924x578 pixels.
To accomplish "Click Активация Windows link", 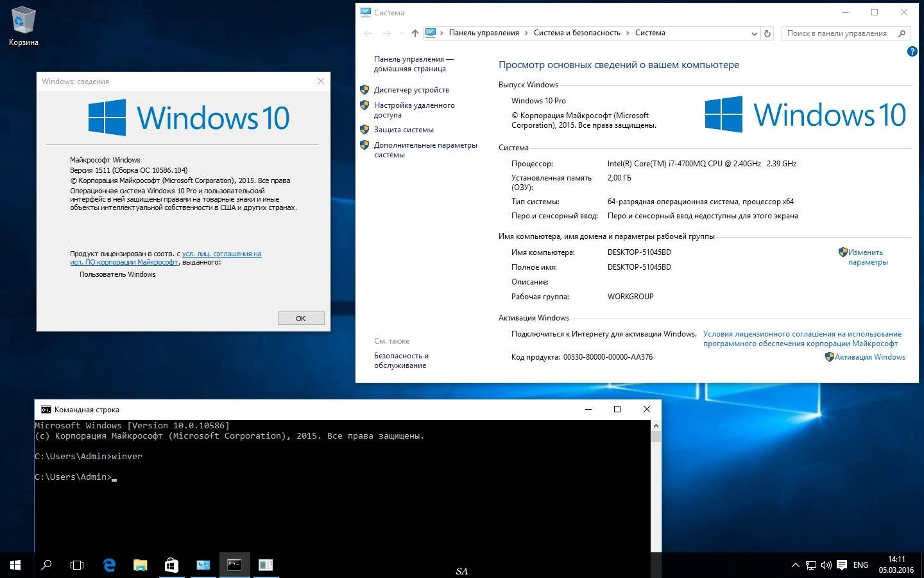I will 869,357.
